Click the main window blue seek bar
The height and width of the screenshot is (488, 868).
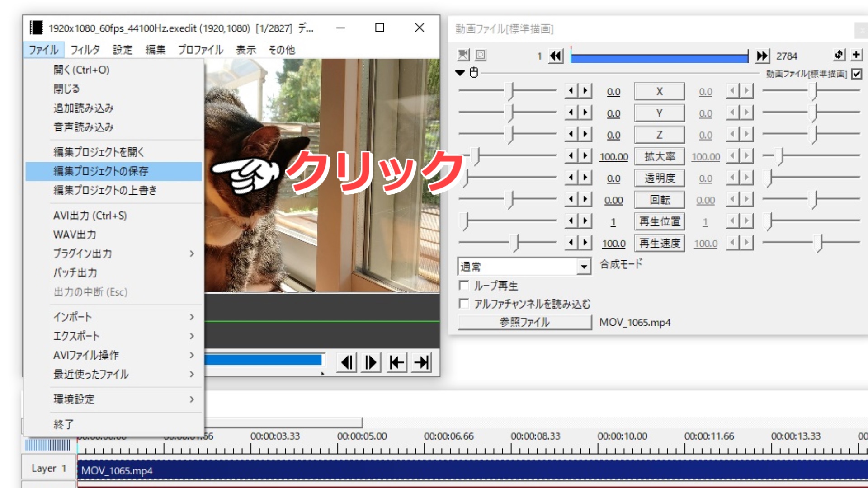coord(263,360)
